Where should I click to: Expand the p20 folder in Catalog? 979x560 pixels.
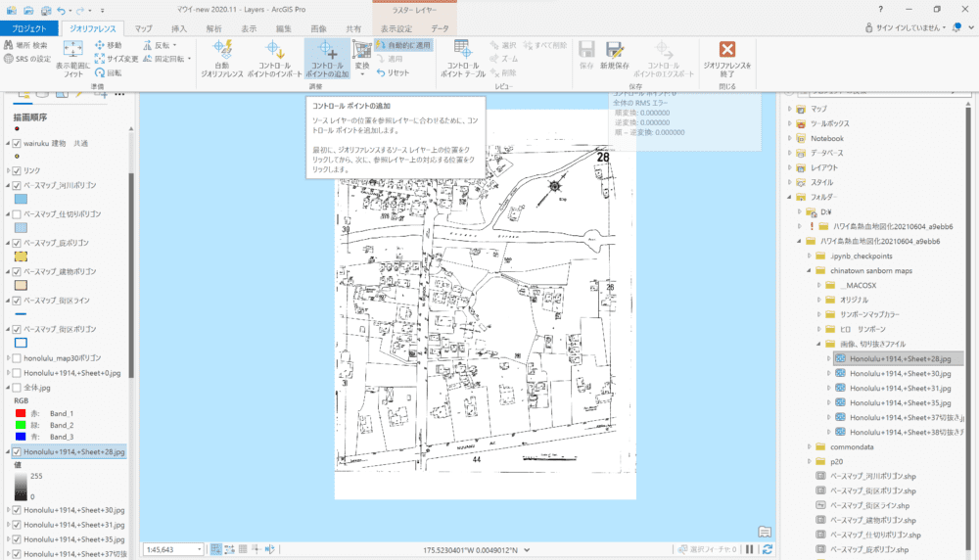tap(810, 462)
